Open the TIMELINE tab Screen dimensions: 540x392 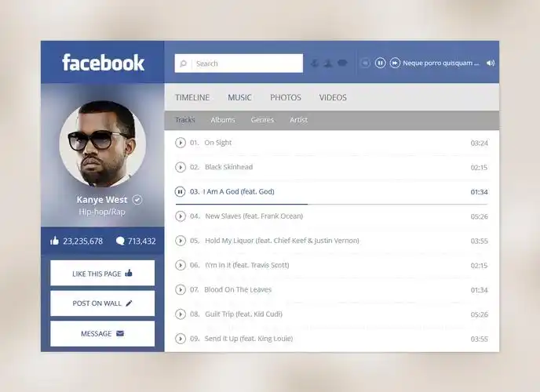(192, 98)
